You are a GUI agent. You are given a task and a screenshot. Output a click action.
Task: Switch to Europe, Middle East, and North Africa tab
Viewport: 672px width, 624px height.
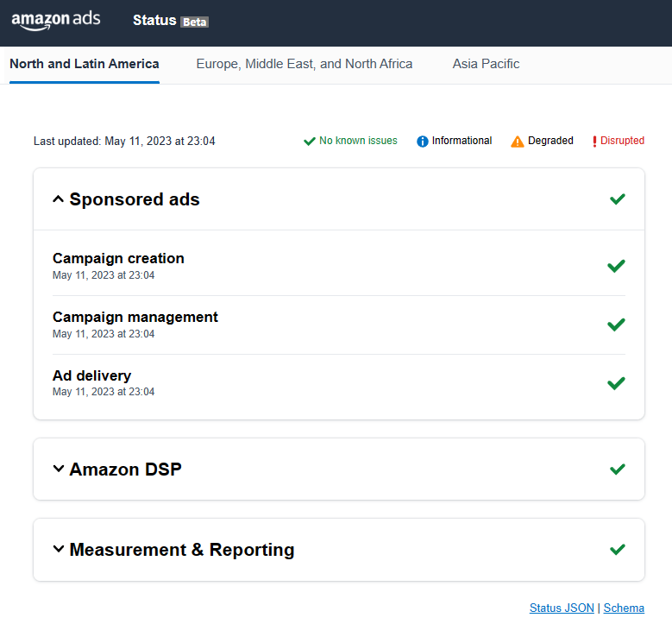point(305,64)
